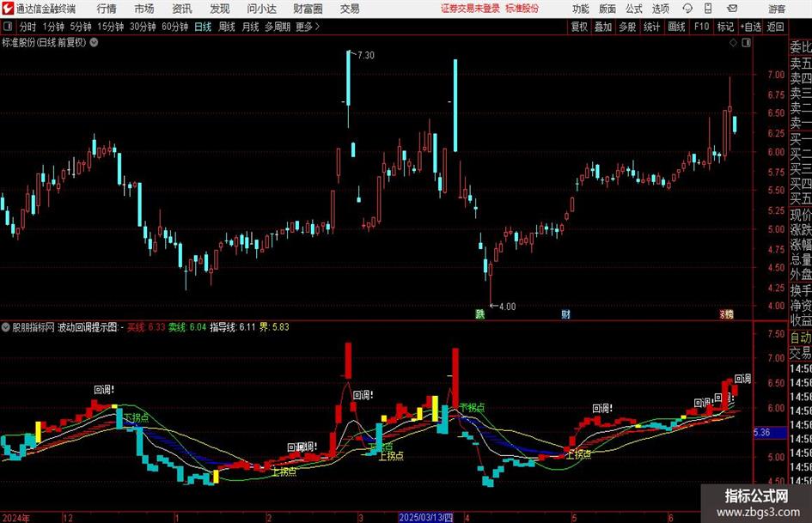Image resolution: width=812 pixels, height=523 pixels.
Task: Expand the 更多 periods chevron
Action: pos(308,27)
